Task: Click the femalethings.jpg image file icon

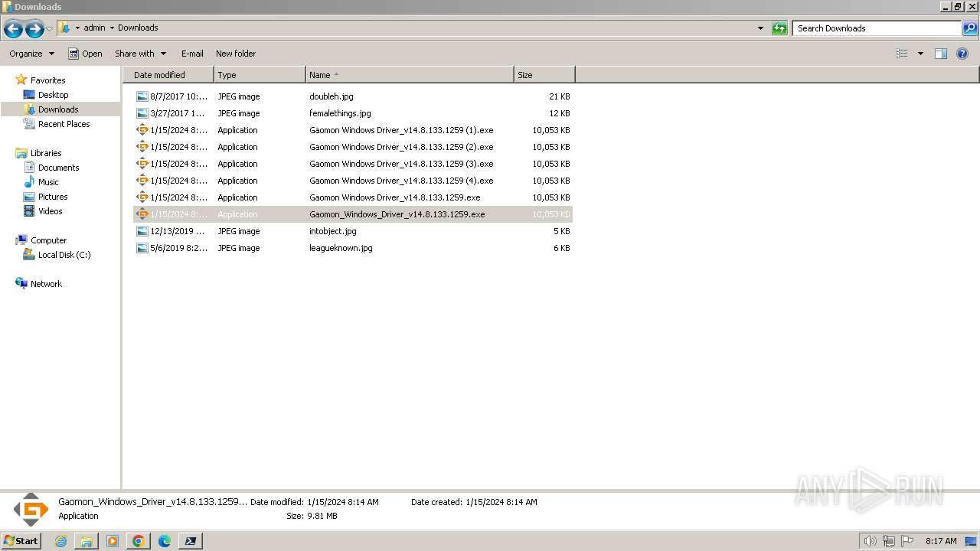Action: click(x=142, y=113)
